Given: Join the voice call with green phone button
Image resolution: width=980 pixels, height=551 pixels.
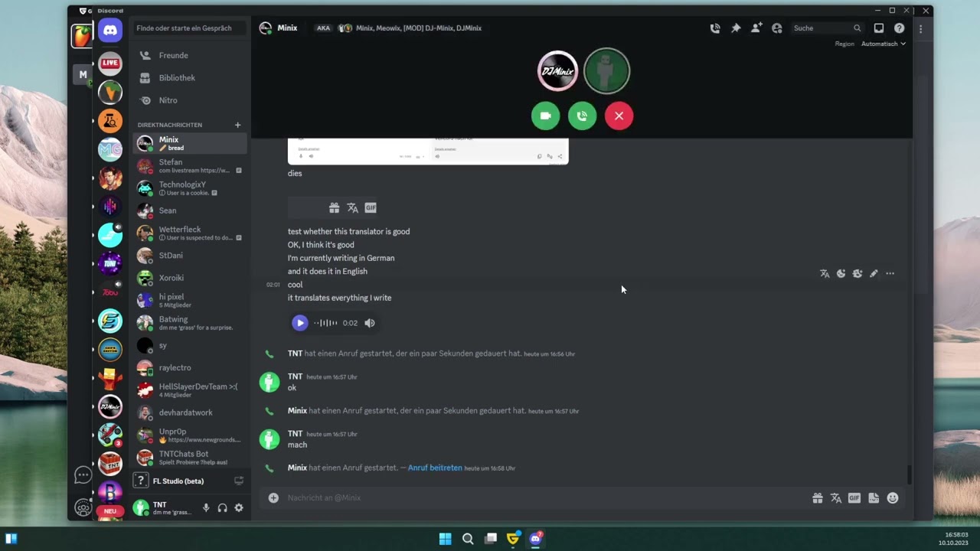Looking at the screenshot, I should pyautogui.click(x=582, y=116).
